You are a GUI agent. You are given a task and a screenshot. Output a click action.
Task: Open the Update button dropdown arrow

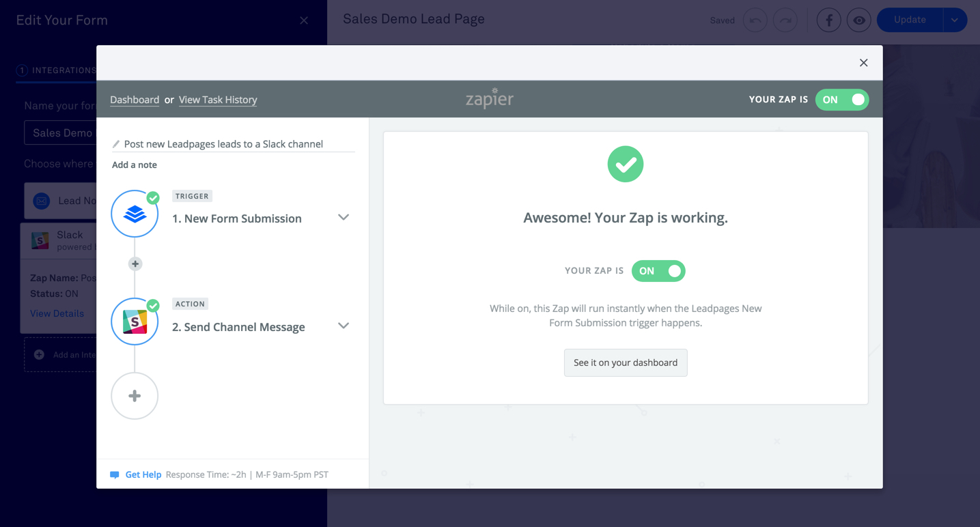[x=955, y=20]
